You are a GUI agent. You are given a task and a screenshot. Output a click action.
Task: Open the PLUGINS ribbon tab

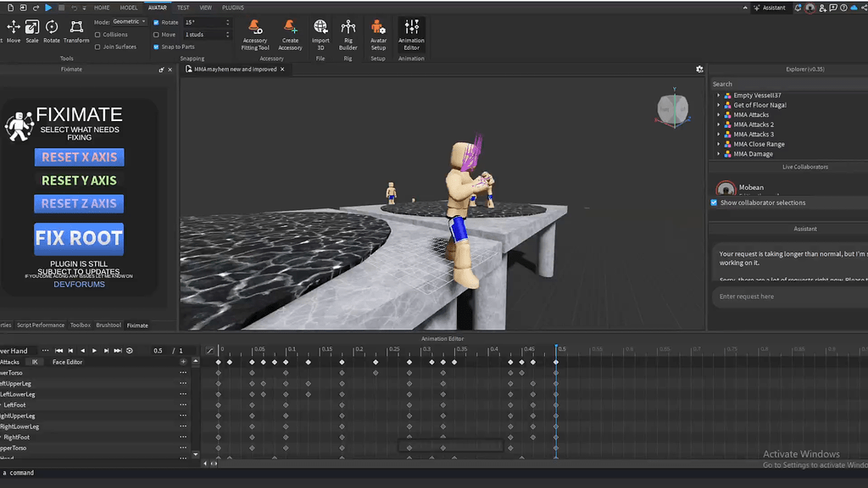[233, 8]
